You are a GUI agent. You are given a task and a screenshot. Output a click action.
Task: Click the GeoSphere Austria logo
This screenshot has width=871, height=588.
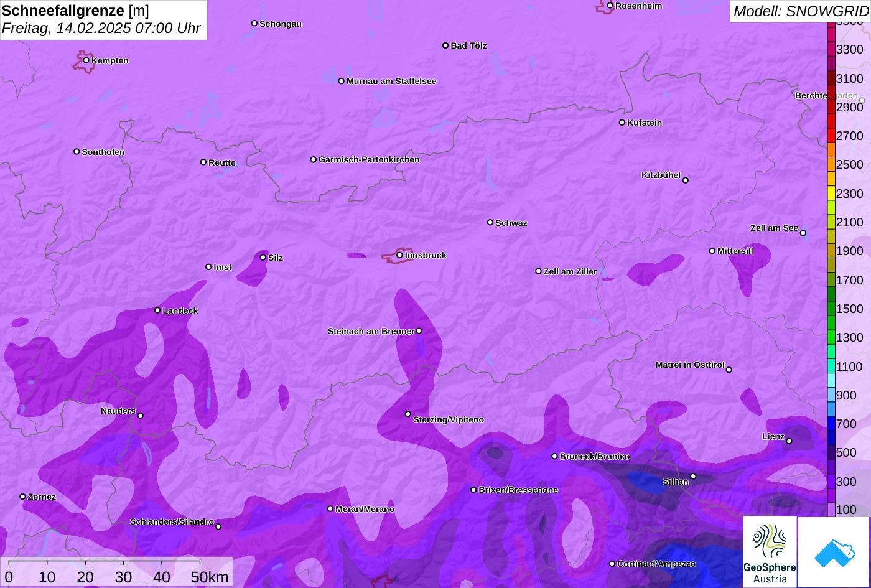(x=770, y=552)
